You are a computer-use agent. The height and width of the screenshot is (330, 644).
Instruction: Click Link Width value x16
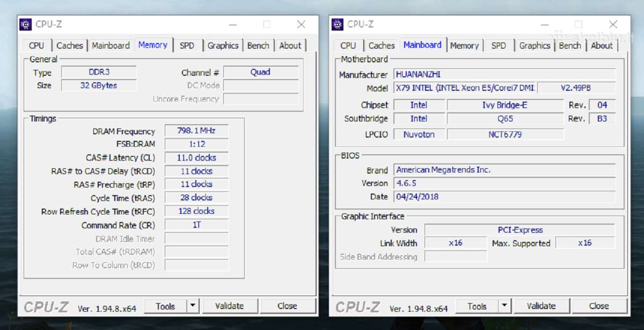[456, 243]
